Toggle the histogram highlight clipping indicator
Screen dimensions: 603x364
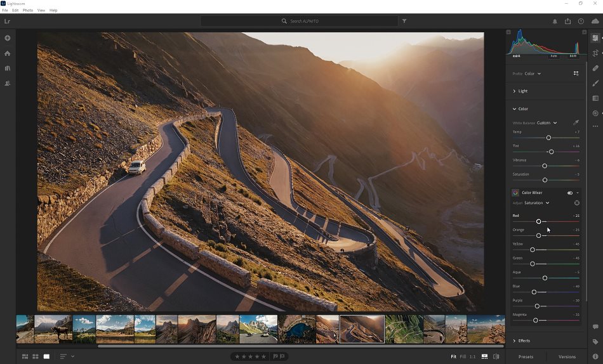[584, 32]
